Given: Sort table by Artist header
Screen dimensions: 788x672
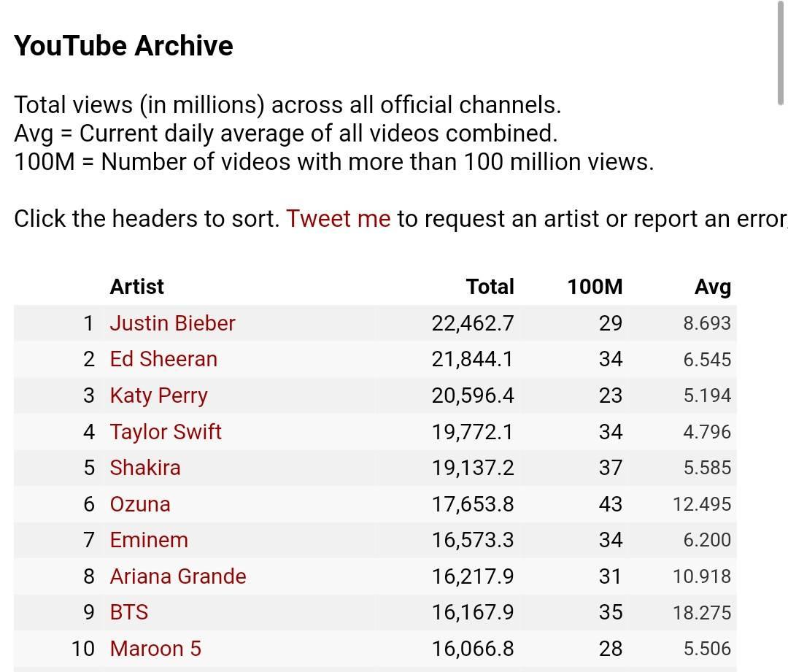Looking at the screenshot, I should pos(136,287).
